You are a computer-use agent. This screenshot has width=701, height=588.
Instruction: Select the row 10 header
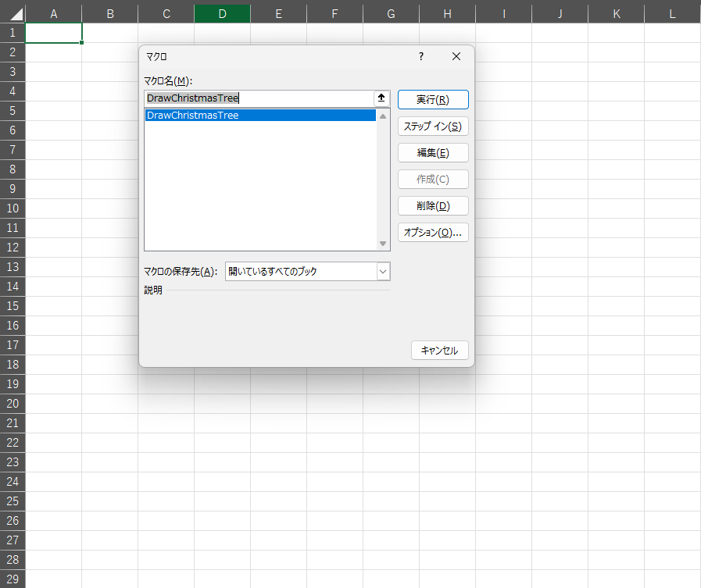13,208
